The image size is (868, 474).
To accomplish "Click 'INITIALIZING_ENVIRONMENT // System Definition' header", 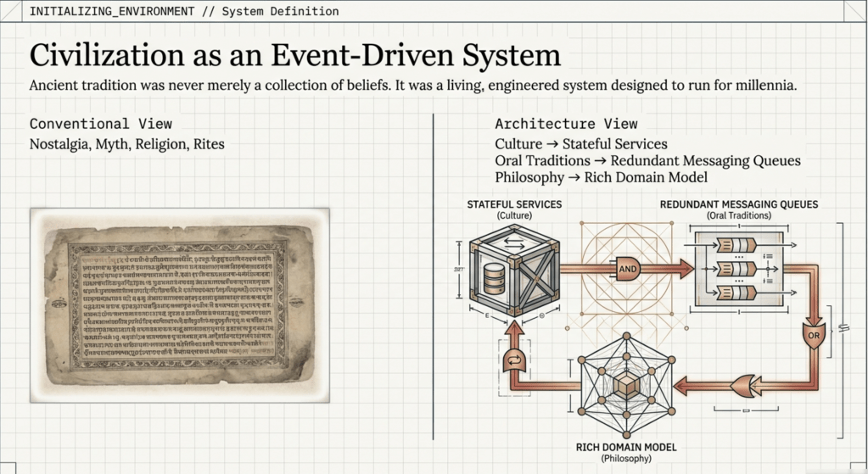I will (x=184, y=11).
